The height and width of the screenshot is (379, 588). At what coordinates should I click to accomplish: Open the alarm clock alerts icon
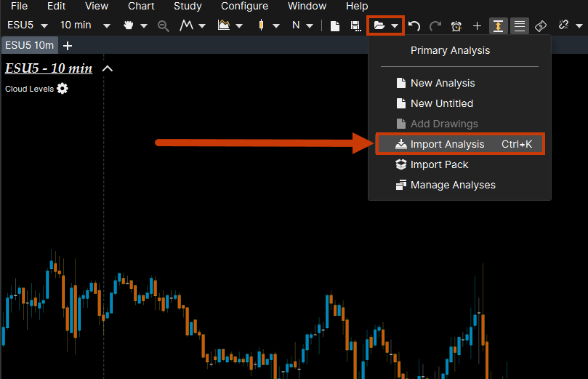coord(456,25)
